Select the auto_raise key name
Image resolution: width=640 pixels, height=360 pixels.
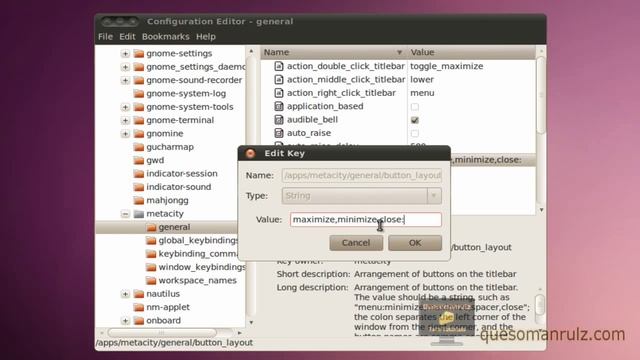pos(309,133)
